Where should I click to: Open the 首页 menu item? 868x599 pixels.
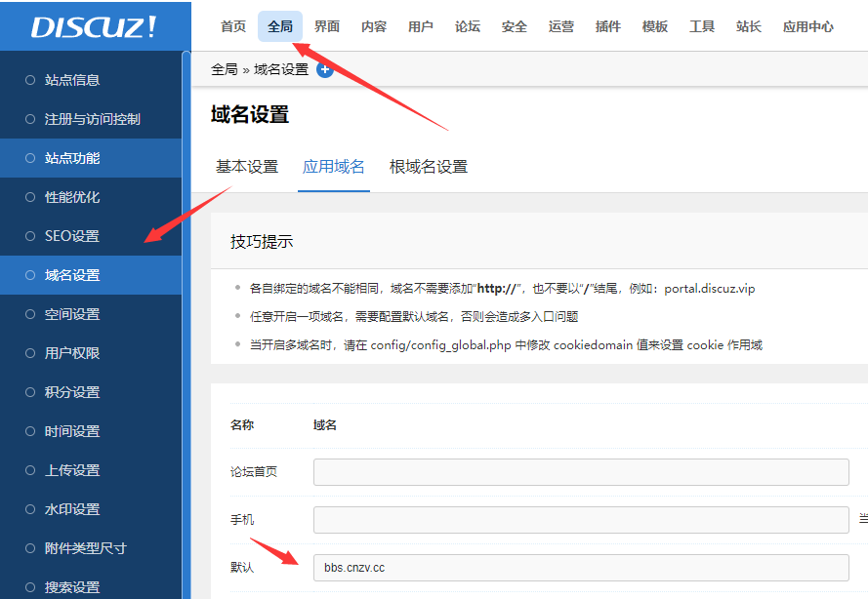(232, 26)
